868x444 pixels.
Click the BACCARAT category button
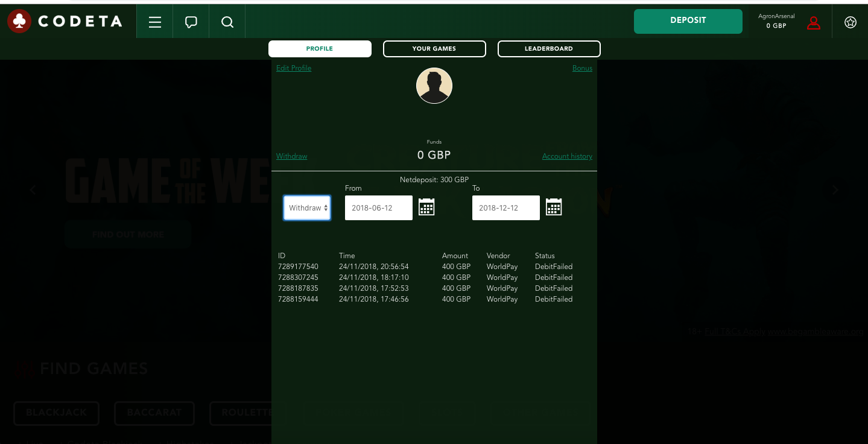tap(154, 413)
